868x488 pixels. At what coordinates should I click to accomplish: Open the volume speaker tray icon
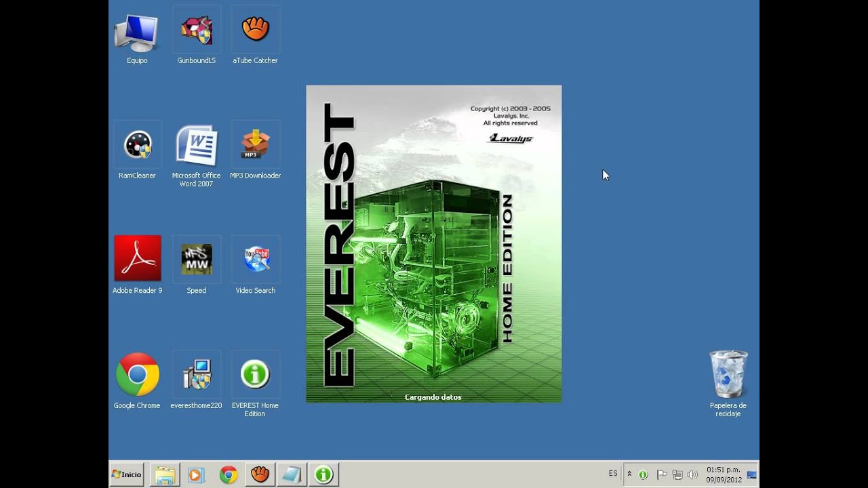pos(692,474)
